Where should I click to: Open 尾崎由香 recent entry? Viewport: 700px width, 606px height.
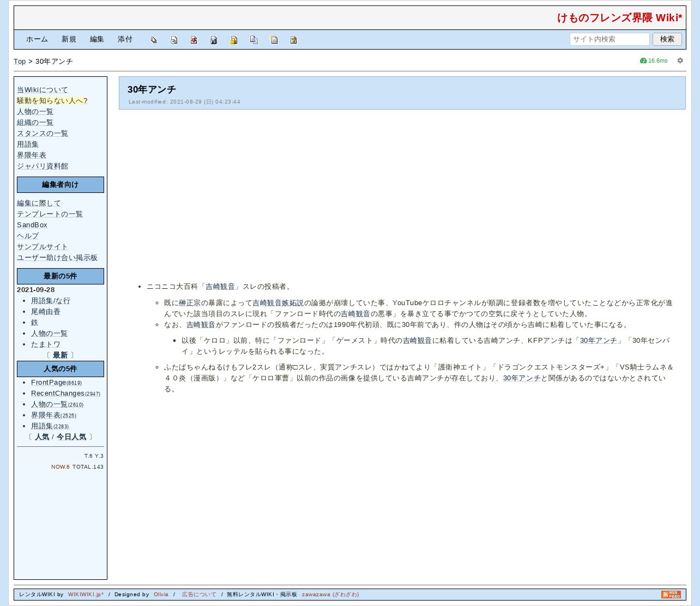[46, 312]
